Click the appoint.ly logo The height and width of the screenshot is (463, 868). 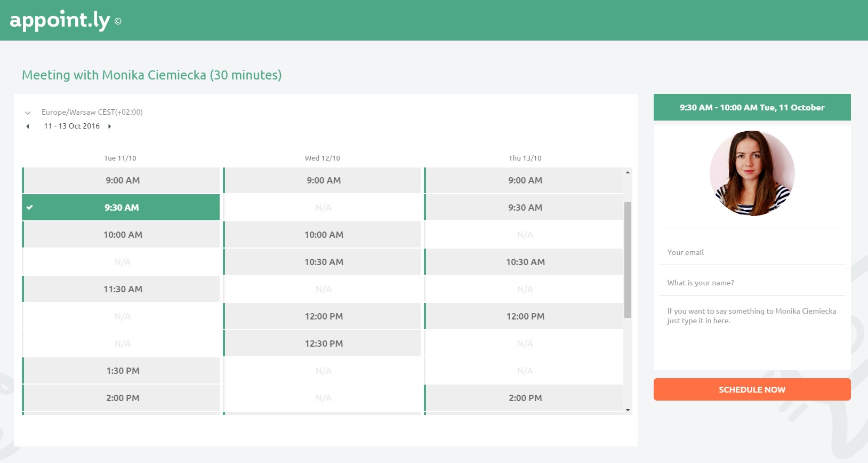pyautogui.click(x=60, y=21)
